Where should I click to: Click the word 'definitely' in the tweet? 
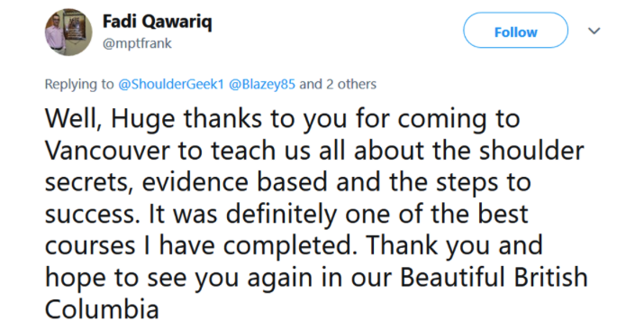tap(281, 215)
